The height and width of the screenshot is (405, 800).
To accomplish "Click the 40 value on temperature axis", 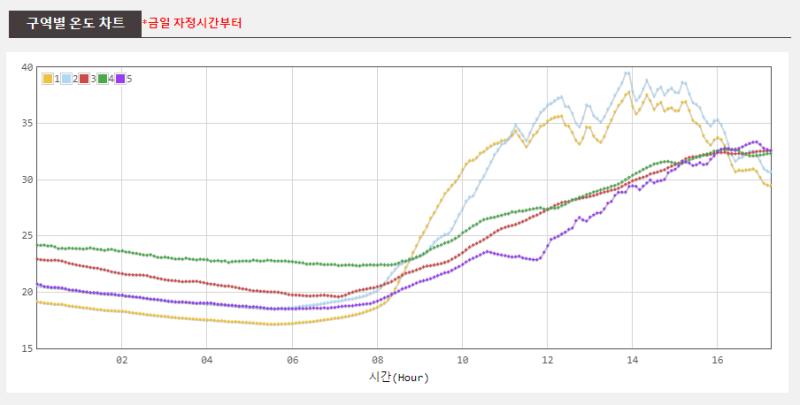I will click(28, 67).
